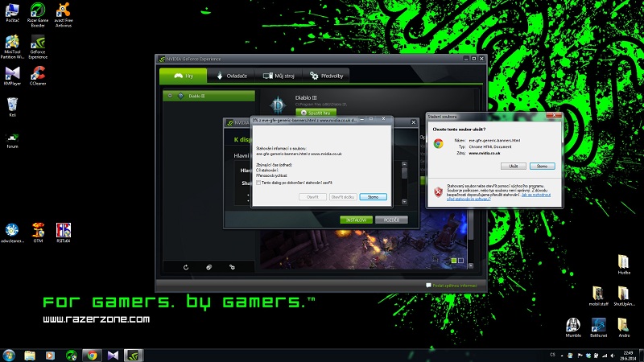
Task: Switch to the Můj stroj tab
Action: [x=279, y=76]
